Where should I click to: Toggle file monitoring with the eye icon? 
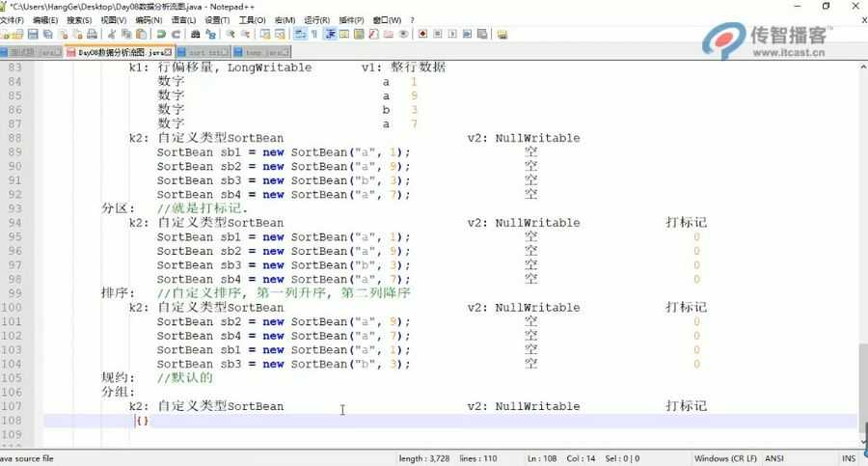(403, 35)
